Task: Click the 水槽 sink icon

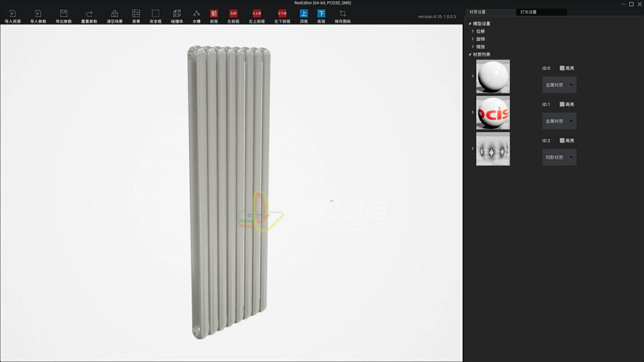Action: 196,16
